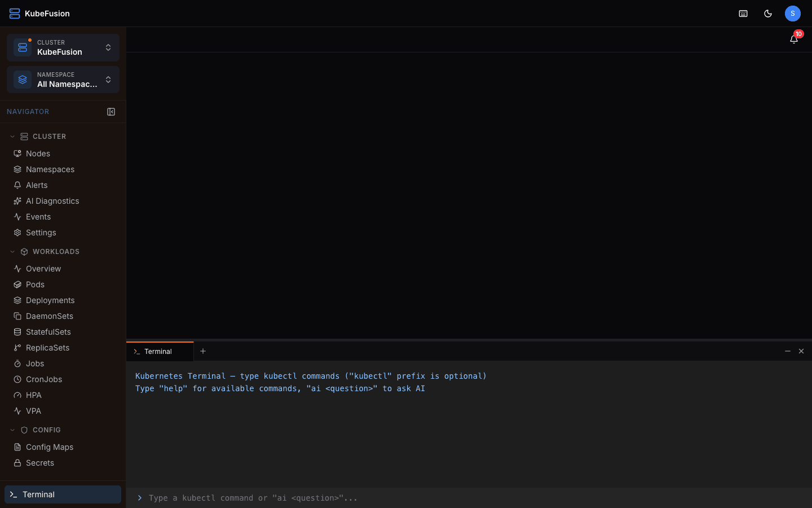Collapse the Navigator sidebar
Screen dimensions: 812x508
[x=111, y=111]
